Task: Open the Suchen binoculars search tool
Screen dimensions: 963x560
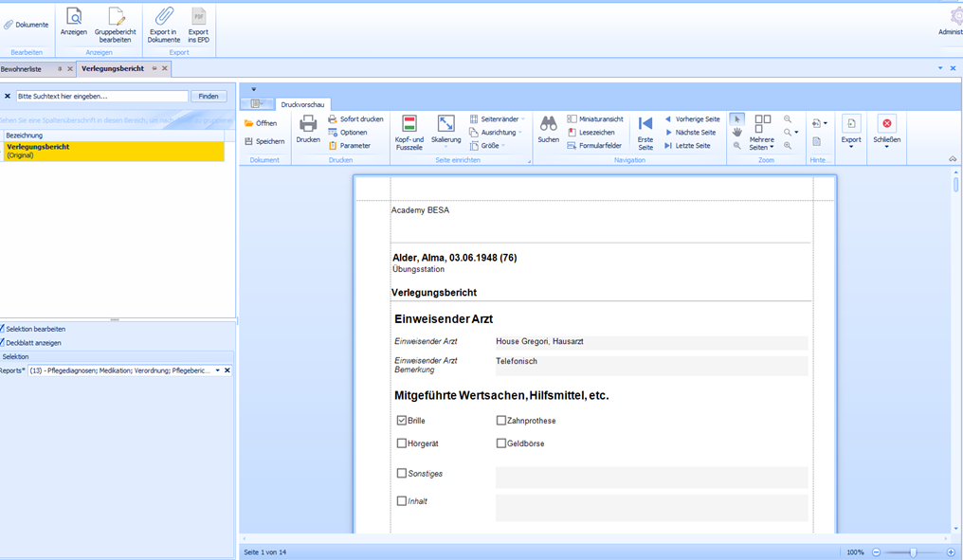Action: 548,124
